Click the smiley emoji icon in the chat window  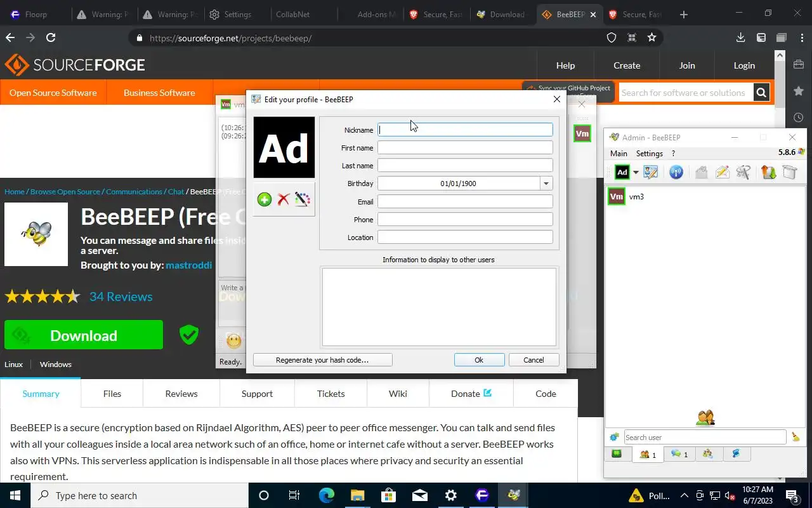tap(234, 341)
